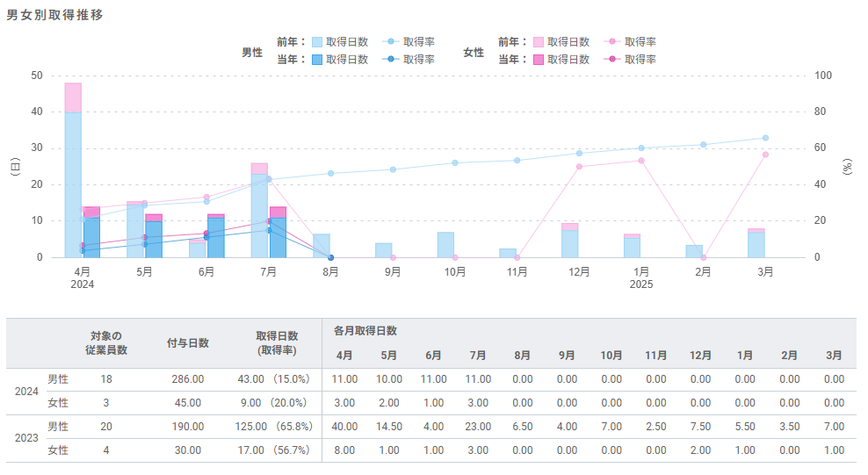
Task: Toggle female current-year 取得日数 pink legend swatch
Action: point(538,59)
